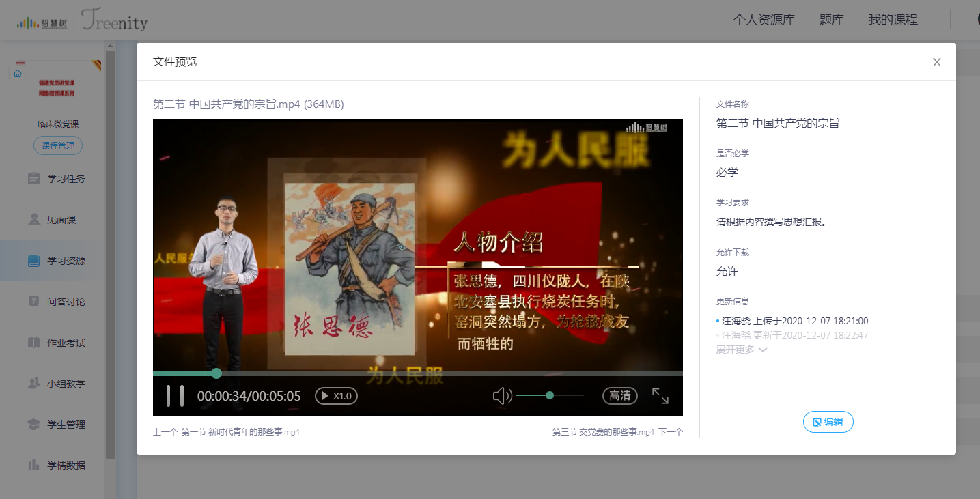This screenshot has height=499, width=980.
Task: Click the 编辑 button
Action: click(x=828, y=422)
